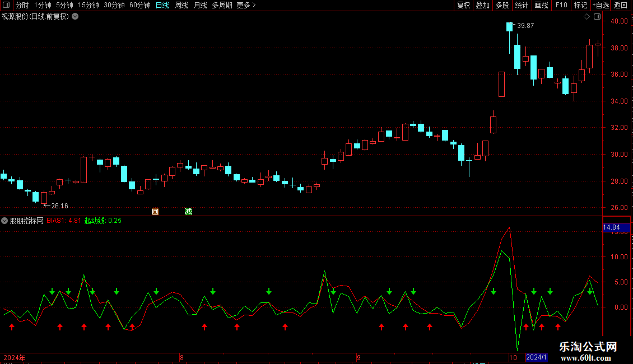Select the 60分钟 period tab
Image resolution: width=633 pixels, height=364 pixels.
[x=140, y=5]
